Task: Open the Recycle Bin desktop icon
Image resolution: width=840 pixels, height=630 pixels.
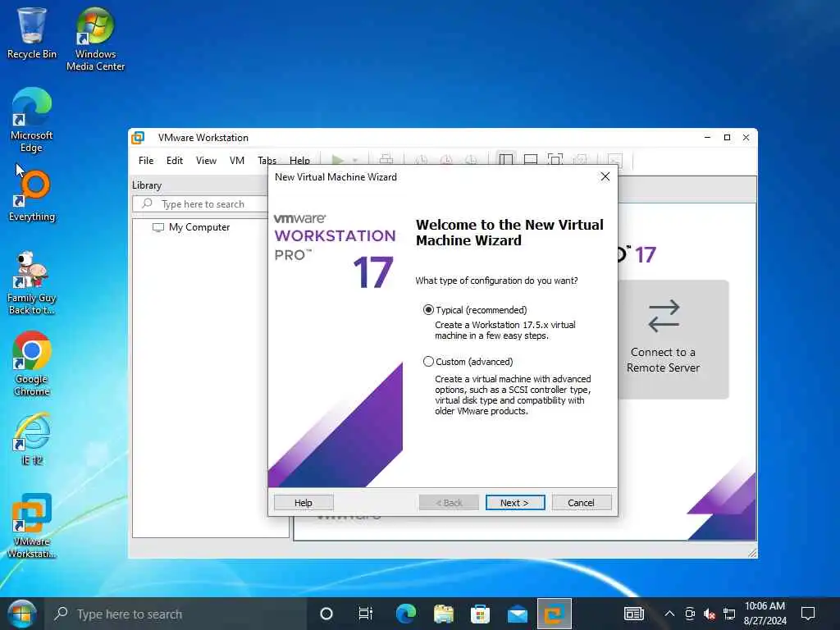Action: [32, 33]
